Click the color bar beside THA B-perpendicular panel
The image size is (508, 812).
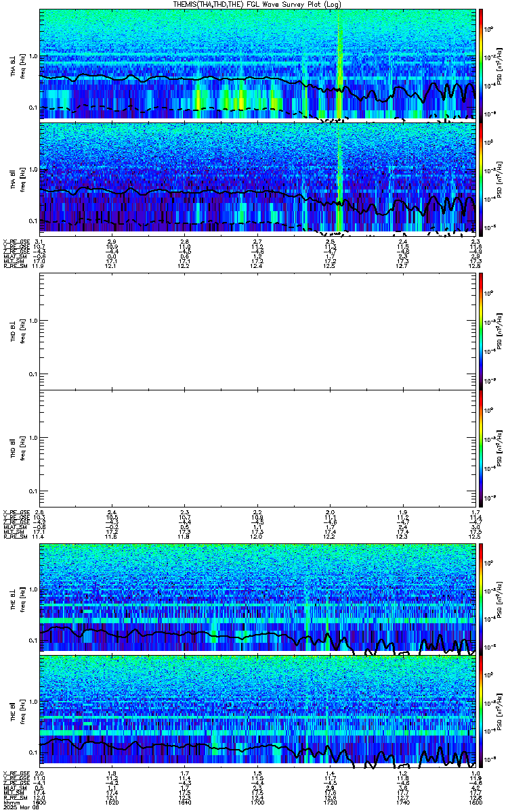click(482, 64)
